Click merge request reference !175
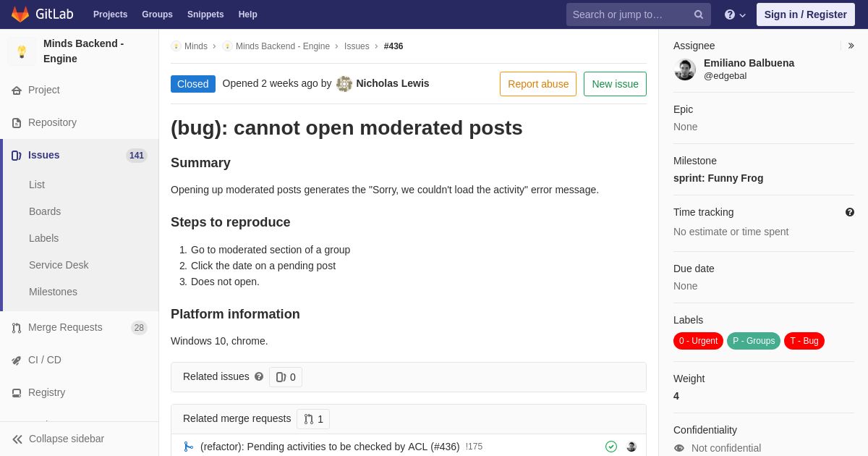The image size is (868, 456). click(474, 447)
